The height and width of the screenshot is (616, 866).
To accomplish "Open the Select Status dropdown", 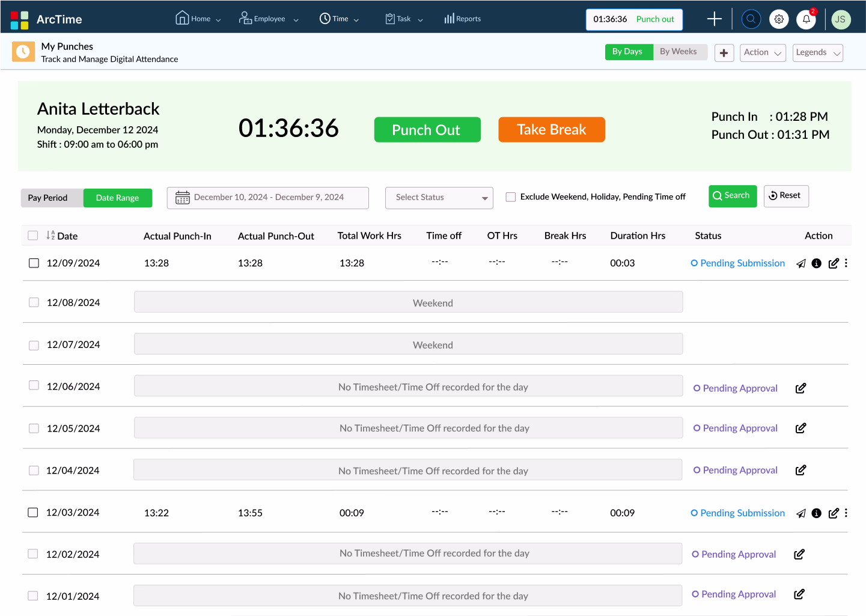I will pos(439,198).
